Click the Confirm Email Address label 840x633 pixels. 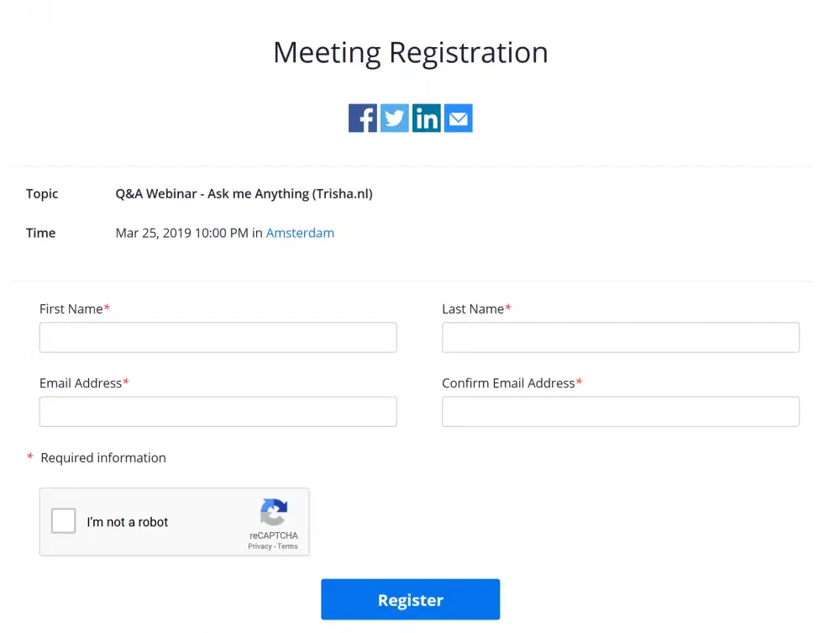[x=508, y=382]
